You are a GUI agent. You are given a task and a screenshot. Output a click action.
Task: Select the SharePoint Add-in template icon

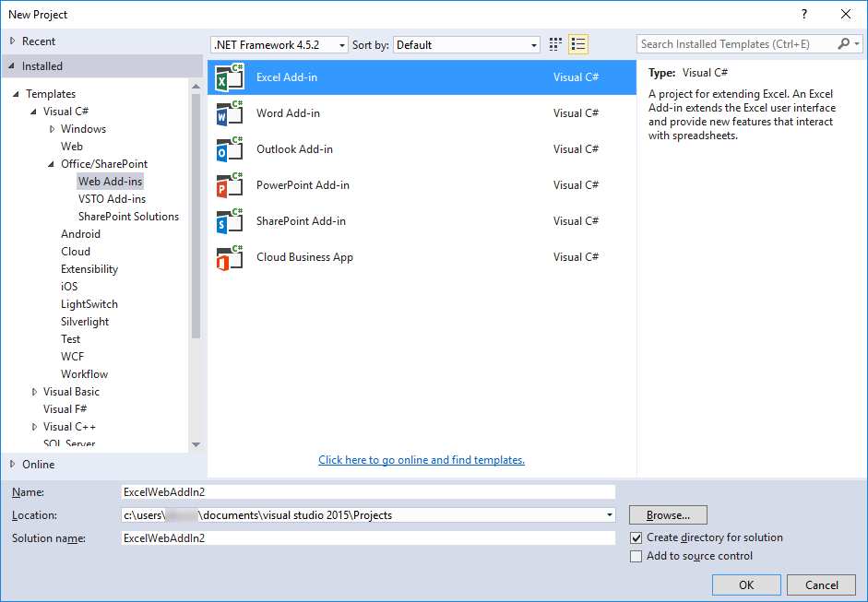(229, 221)
